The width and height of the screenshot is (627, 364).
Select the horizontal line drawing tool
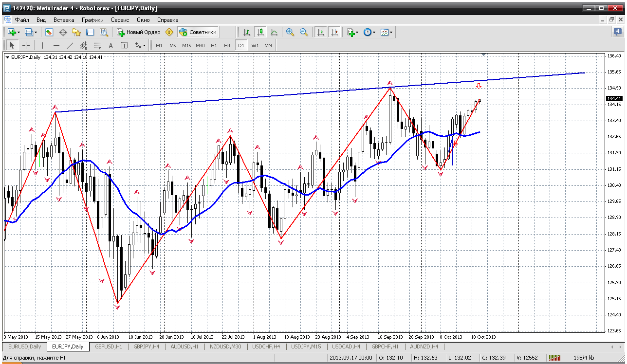(56, 45)
